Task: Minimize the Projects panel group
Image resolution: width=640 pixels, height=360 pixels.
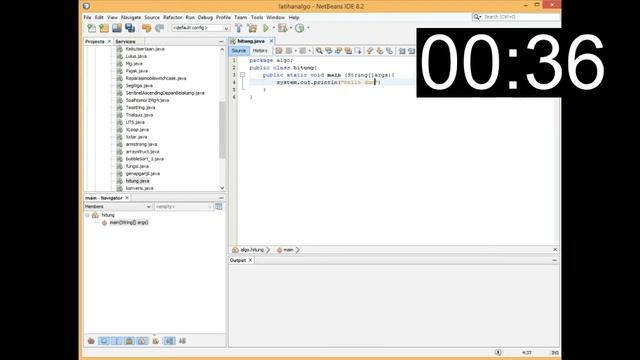Action: [x=221, y=42]
